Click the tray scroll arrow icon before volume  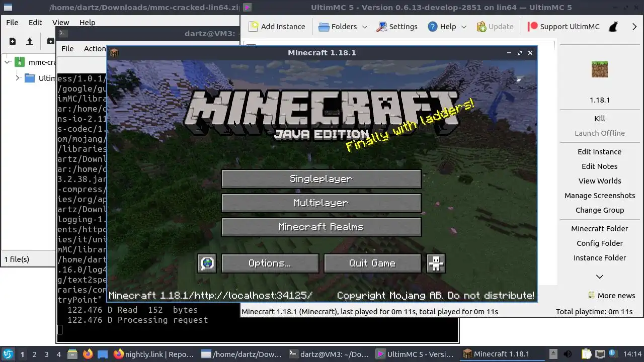[x=553, y=354]
